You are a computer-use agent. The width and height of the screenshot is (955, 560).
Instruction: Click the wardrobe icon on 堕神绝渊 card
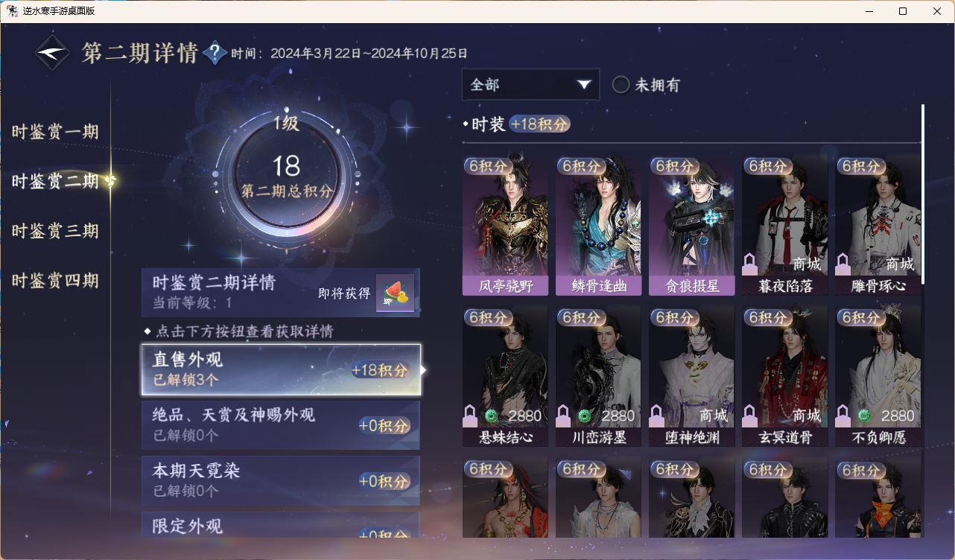[657, 415]
